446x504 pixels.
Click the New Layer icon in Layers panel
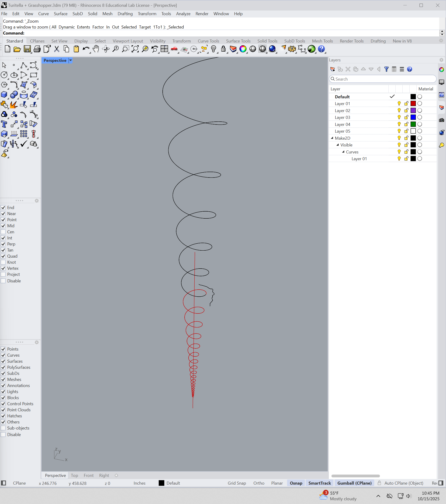(x=332, y=69)
